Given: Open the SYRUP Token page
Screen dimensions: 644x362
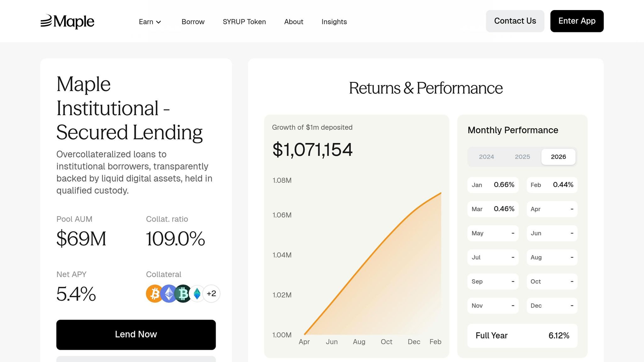Looking at the screenshot, I should click(x=244, y=22).
